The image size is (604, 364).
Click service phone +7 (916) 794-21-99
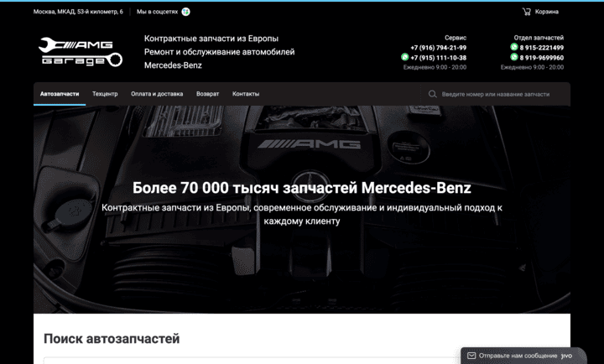click(439, 48)
